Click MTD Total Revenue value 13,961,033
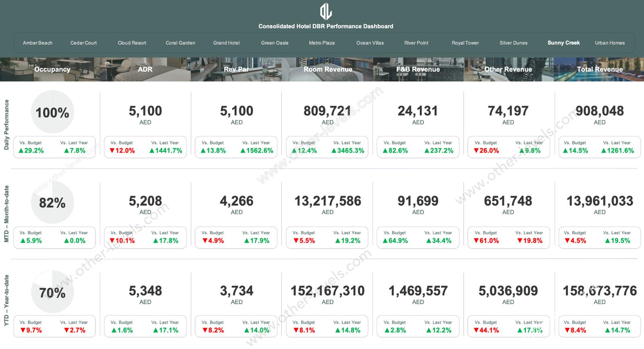 (x=600, y=201)
